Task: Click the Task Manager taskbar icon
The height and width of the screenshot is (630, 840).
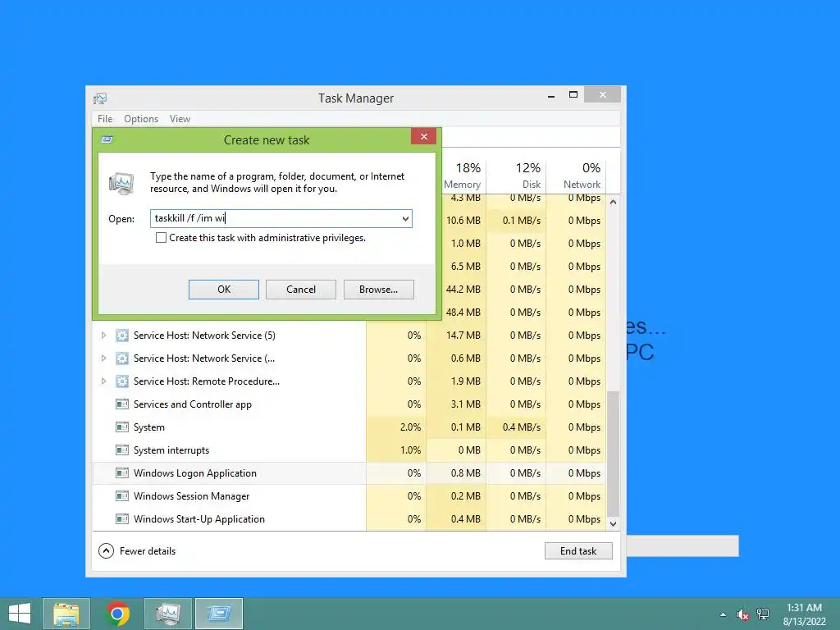Action: tap(168, 614)
